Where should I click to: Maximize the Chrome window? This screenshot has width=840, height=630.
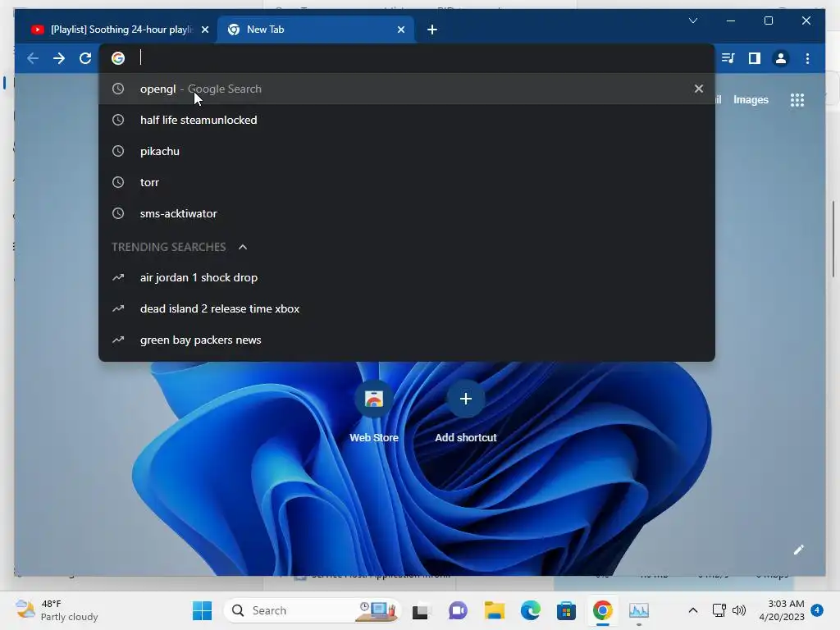pyautogui.click(x=768, y=21)
